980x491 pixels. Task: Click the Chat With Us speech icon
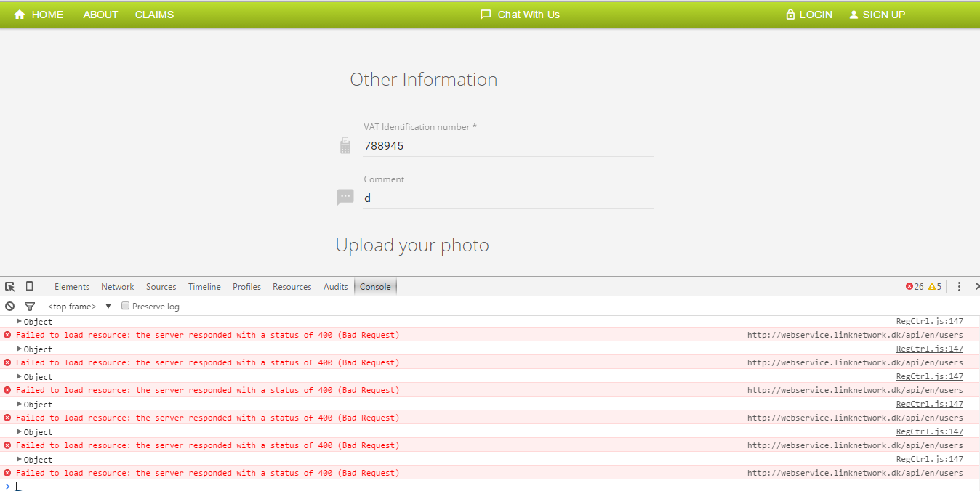tap(486, 15)
